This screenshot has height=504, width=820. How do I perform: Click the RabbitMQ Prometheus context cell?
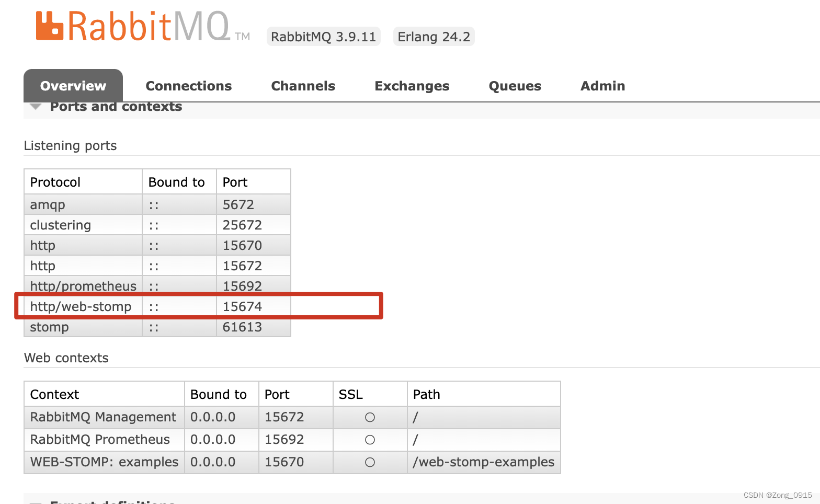click(x=104, y=440)
